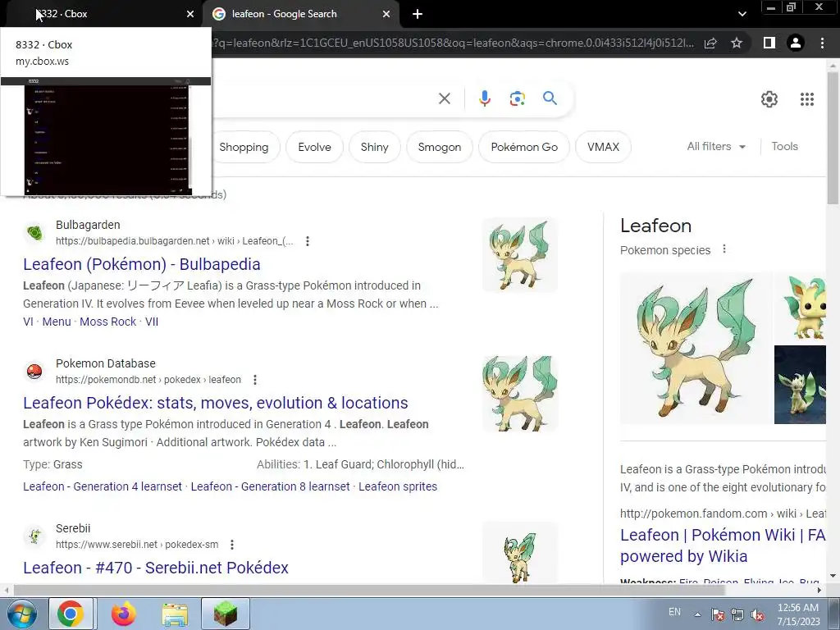Viewport: 840px width, 630px height.
Task: Click the large Leafeon knowledge panel image
Action: point(696,348)
